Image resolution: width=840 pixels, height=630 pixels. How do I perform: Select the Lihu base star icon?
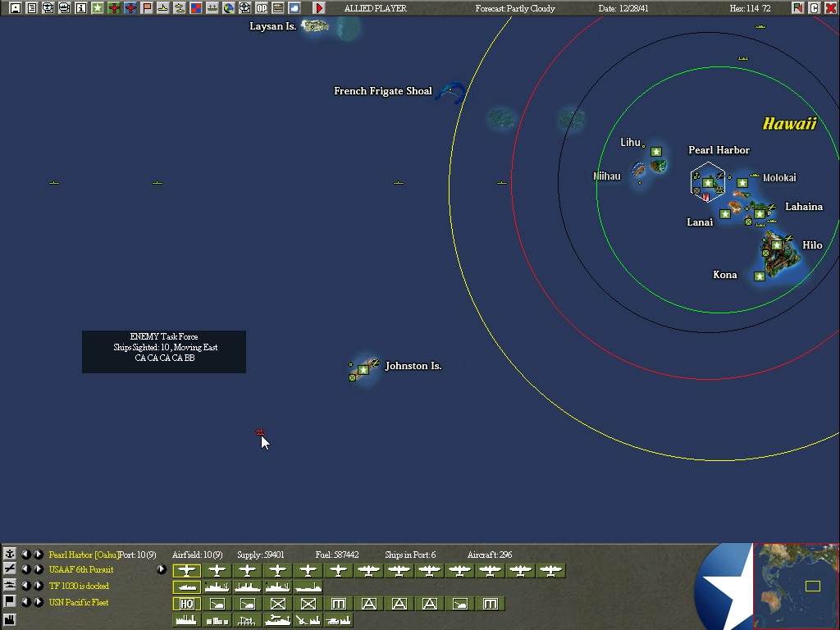click(656, 152)
